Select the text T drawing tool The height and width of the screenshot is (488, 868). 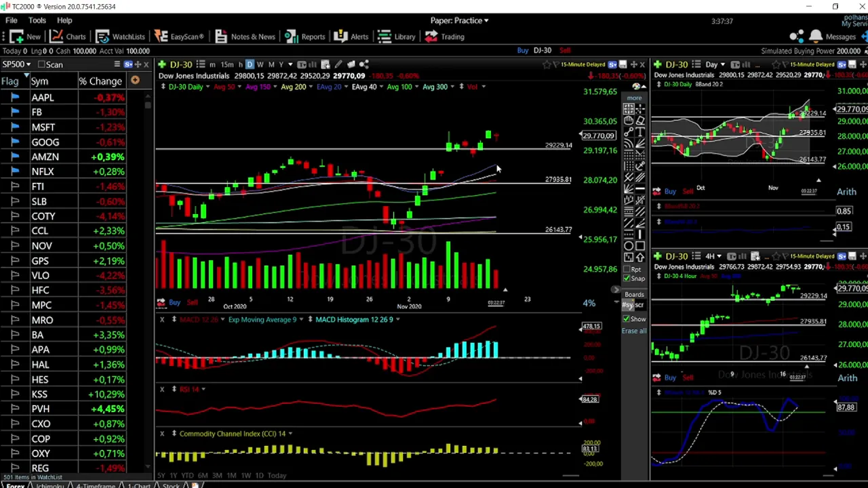[641, 132]
